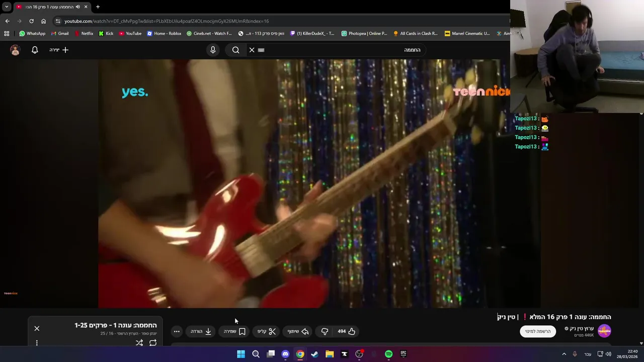Open the Marvel Cinematic Universe bookmark
This screenshot has width=644, height=362.
point(467,34)
